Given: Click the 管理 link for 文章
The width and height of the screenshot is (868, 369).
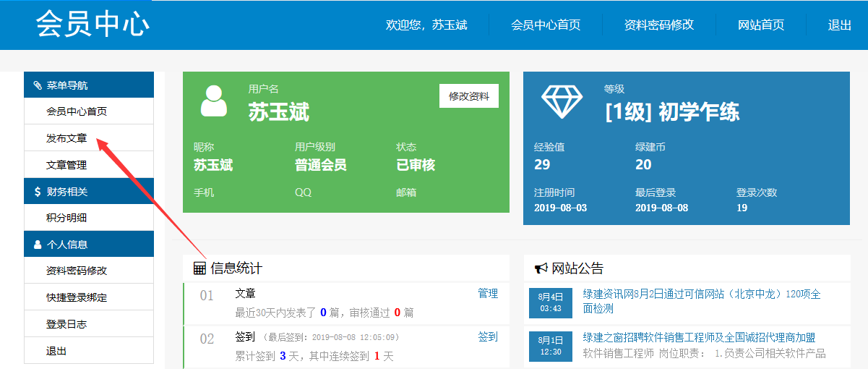Looking at the screenshot, I should (x=488, y=293).
